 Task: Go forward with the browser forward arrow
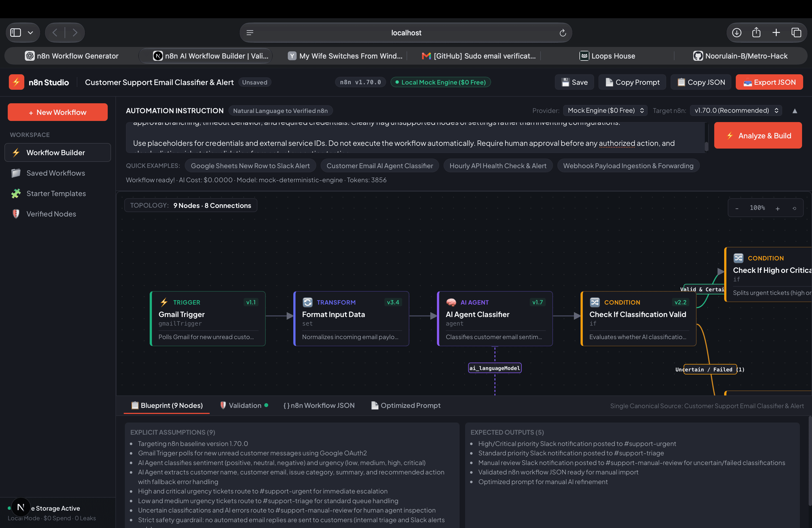click(x=75, y=33)
